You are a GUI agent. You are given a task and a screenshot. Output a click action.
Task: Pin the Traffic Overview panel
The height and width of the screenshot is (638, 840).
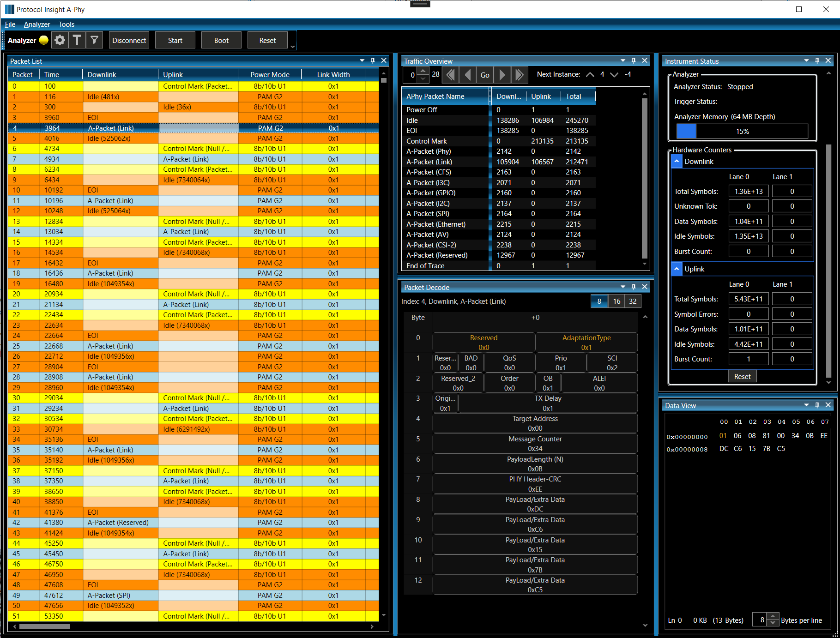[633, 60]
